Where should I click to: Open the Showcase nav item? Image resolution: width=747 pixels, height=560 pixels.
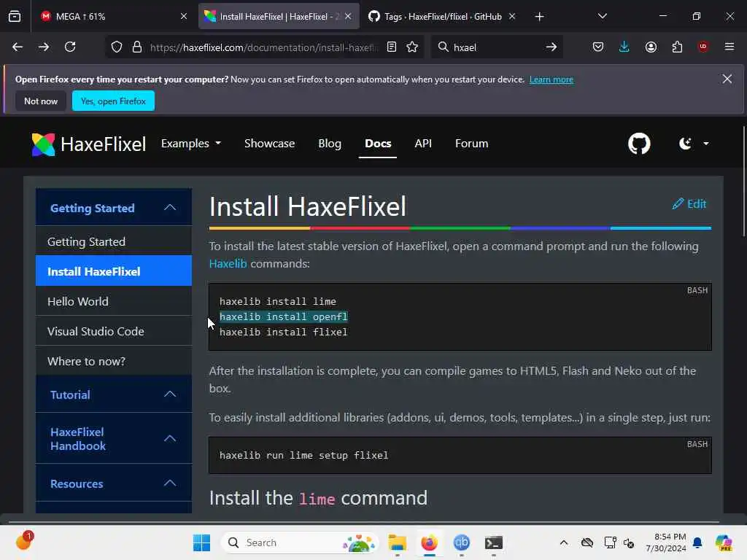click(x=270, y=144)
